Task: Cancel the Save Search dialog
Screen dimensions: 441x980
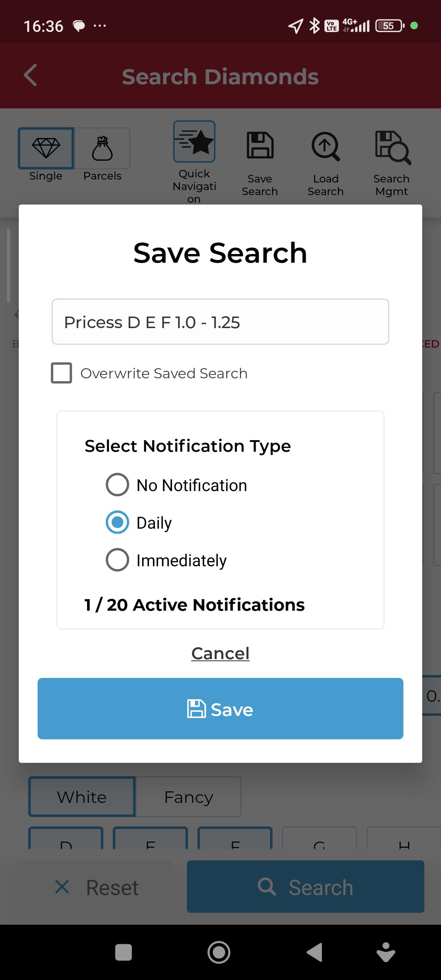Action: [x=220, y=653]
